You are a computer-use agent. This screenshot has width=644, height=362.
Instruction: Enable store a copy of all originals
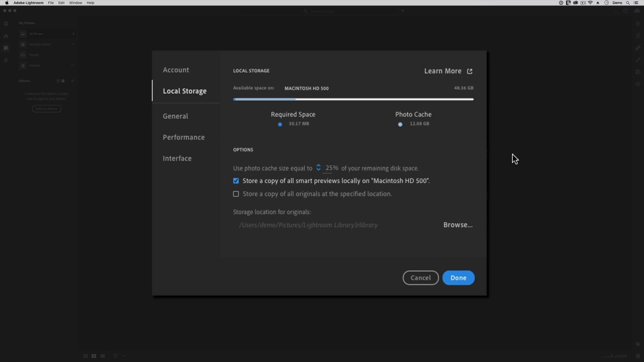[x=236, y=194]
